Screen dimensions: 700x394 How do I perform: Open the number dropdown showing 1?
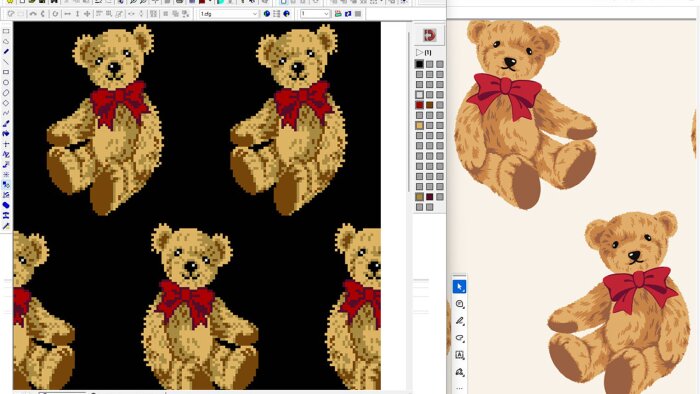315,14
